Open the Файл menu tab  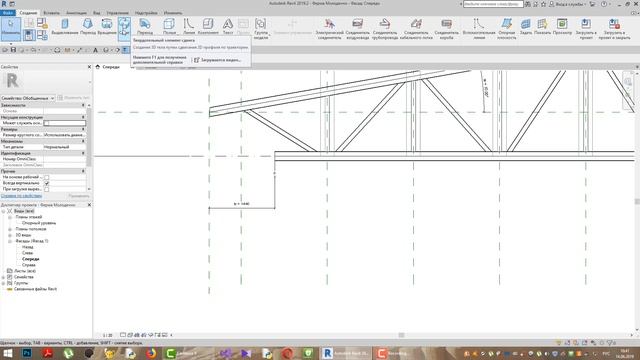point(7,13)
